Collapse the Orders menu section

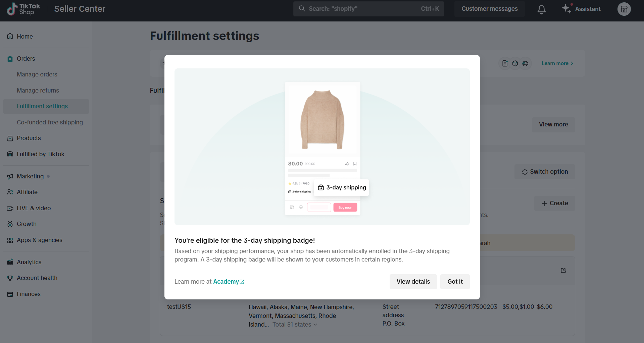pyautogui.click(x=26, y=59)
